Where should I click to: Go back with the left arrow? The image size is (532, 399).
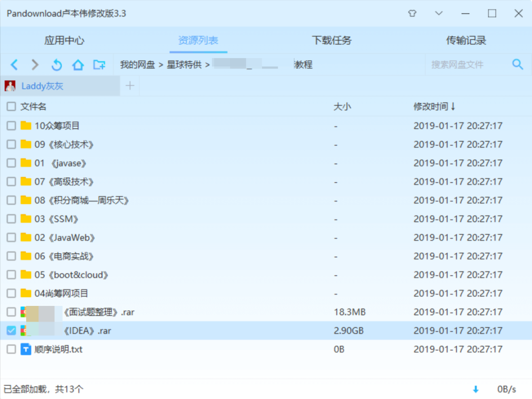click(x=14, y=65)
